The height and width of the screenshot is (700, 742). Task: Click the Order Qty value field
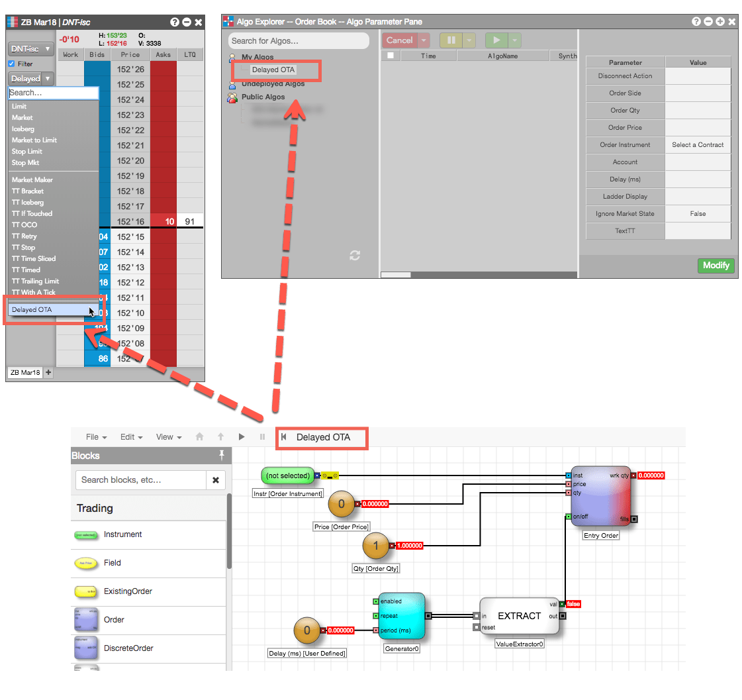coord(698,111)
